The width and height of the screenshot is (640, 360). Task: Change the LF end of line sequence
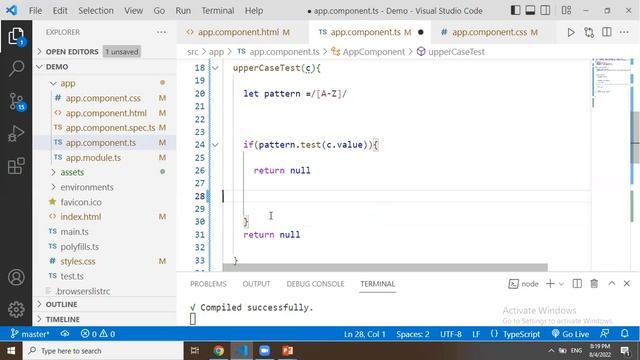pos(476,334)
